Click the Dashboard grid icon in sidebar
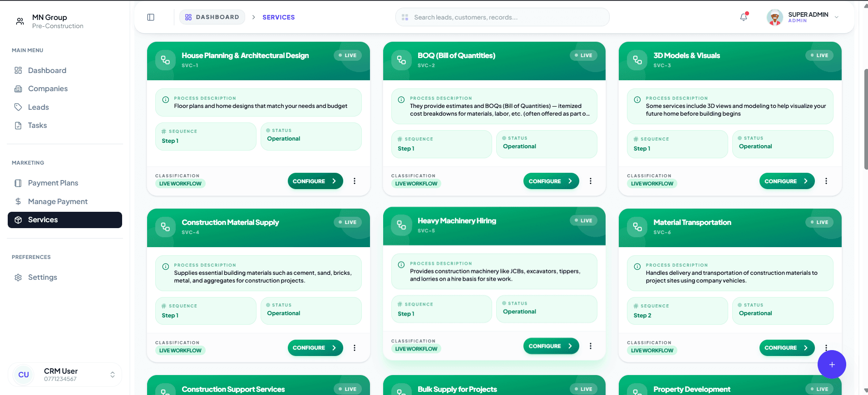 (x=18, y=70)
